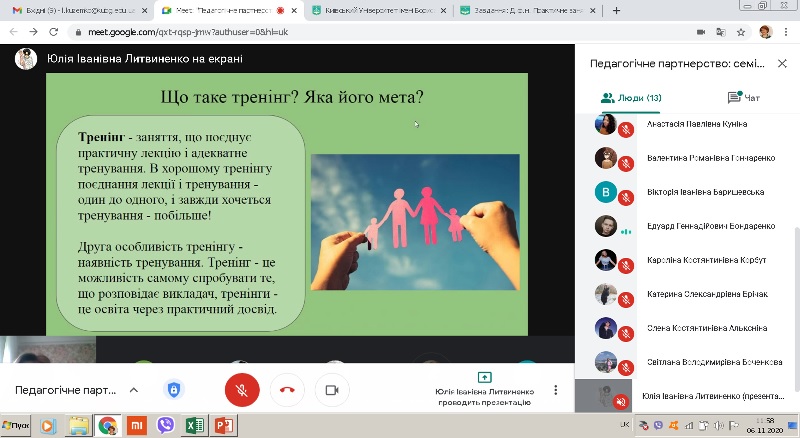Image resolution: width=800 pixels, height=438 pixels.
Task: Click the UK language indicator in the system tray
Action: (624, 424)
